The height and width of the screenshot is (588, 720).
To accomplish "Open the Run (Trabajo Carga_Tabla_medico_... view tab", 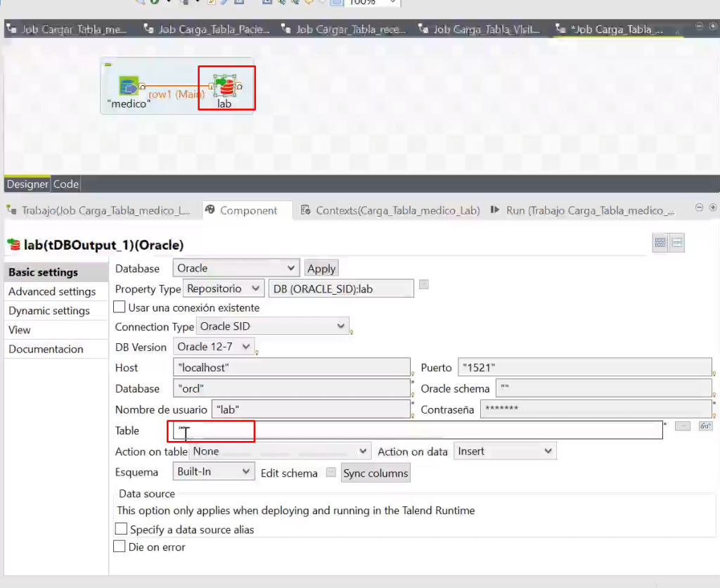I will click(x=583, y=210).
